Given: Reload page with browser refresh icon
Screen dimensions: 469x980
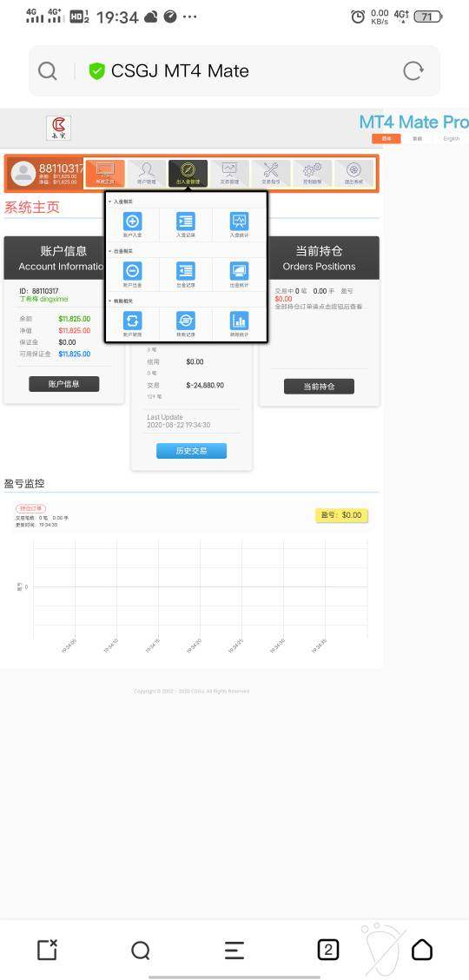Looking at the screenshot, I should tap(413, 70).
